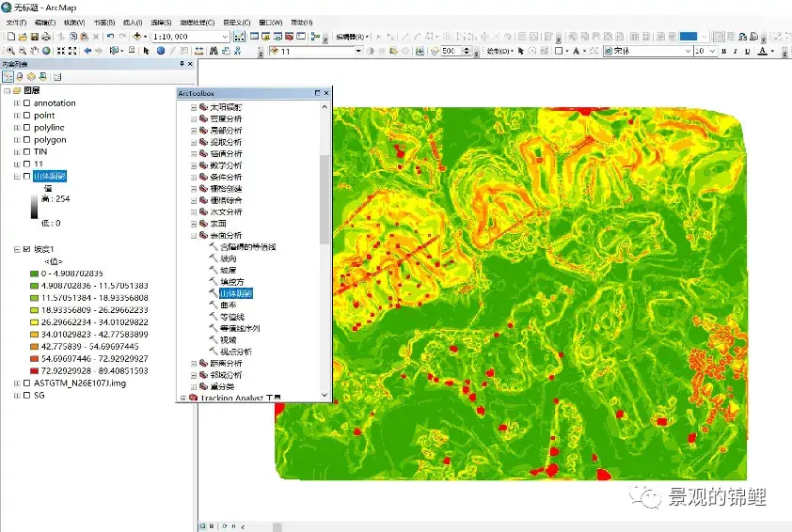Enable the polygon layer checkbox

point(26,140)
